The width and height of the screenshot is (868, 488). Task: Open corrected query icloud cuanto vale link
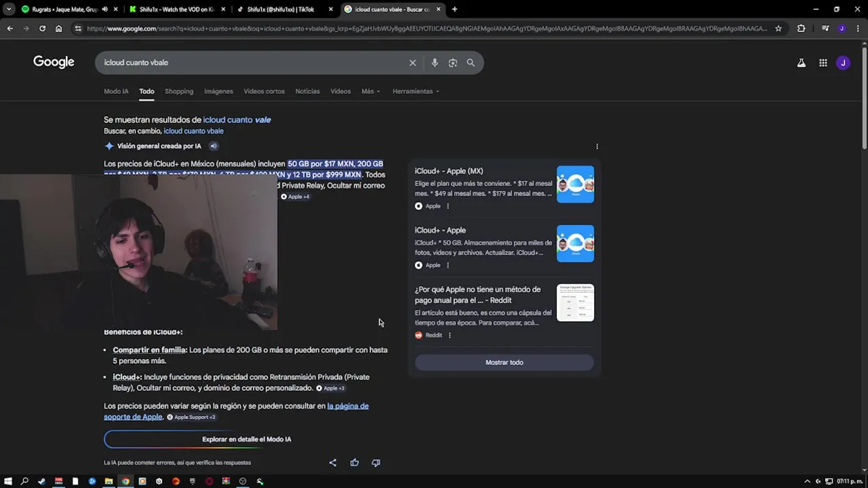[237, 120]
